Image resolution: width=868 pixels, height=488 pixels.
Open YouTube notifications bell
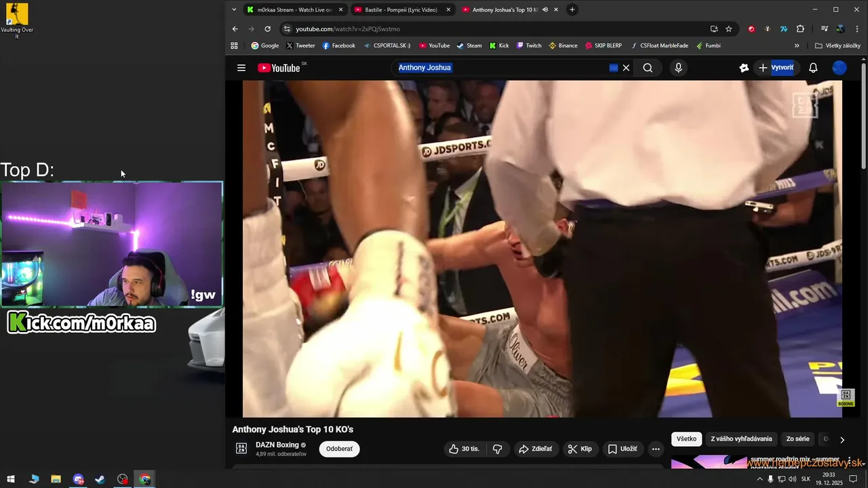coord(813,68)
